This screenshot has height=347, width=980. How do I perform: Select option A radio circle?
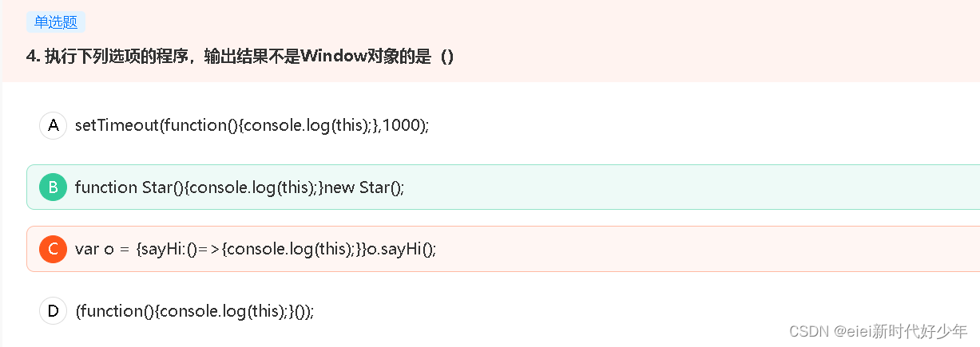[53, 125]
